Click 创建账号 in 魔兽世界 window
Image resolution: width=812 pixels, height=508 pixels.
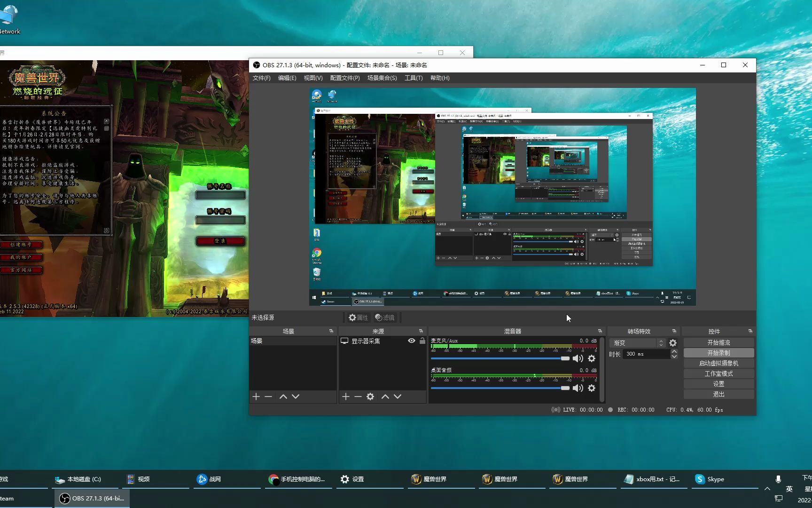21,245
